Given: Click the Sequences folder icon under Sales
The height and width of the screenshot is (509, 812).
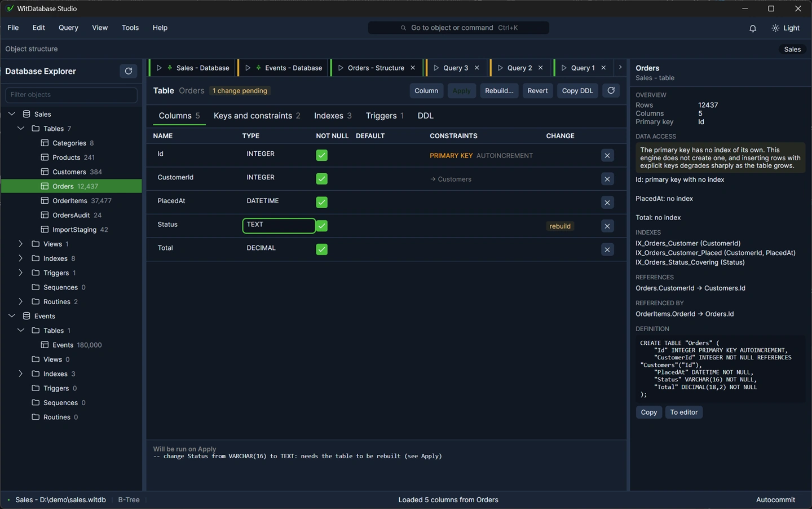Looking at the screenshot, I should [x=36, y=287].
